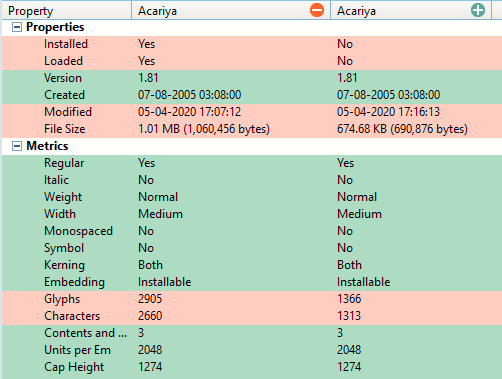Click the Contents and ... truncated row
This screenshot has width=502, height=379.
252,333
